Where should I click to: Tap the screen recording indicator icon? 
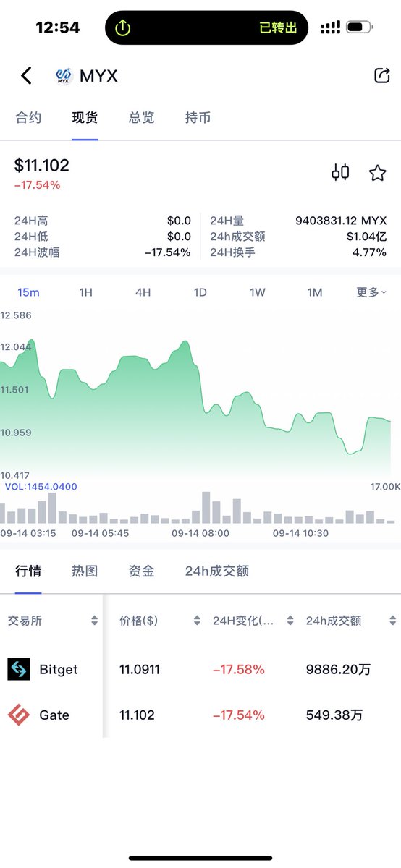(123, 27)
